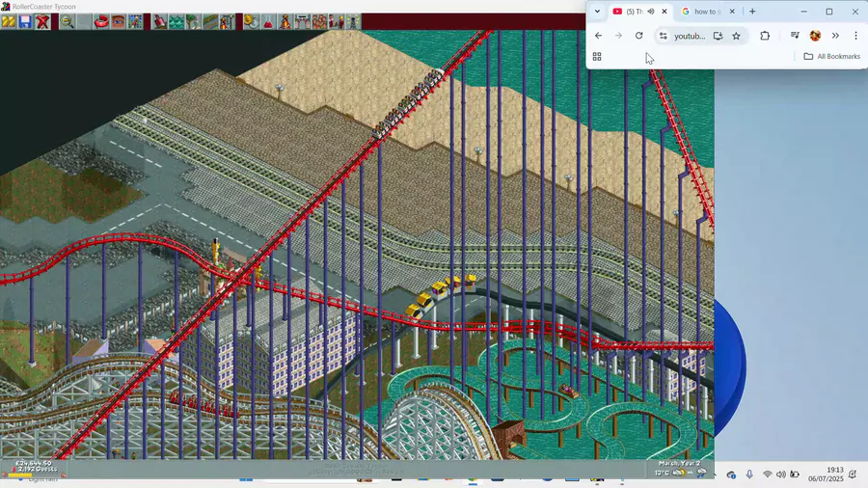Open the Chrome three-dot menu

click(855, 36)
